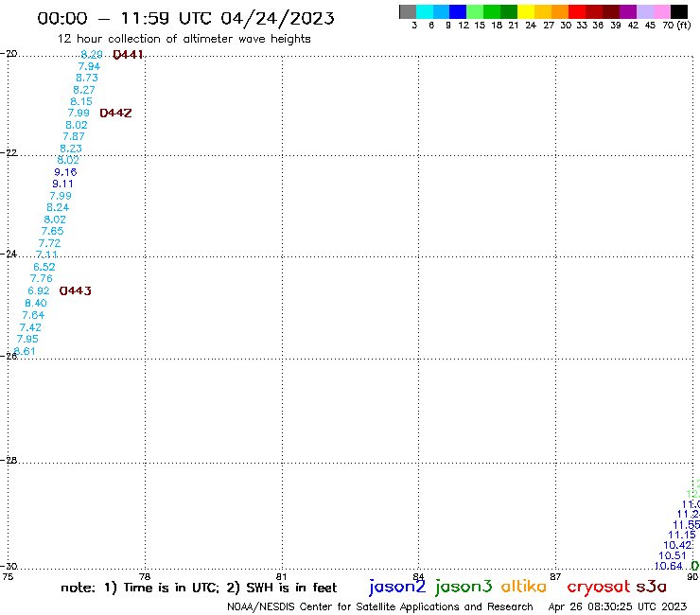
Task: Click the '70 (ft)' color scale label
Action: (x=676, y=25)
